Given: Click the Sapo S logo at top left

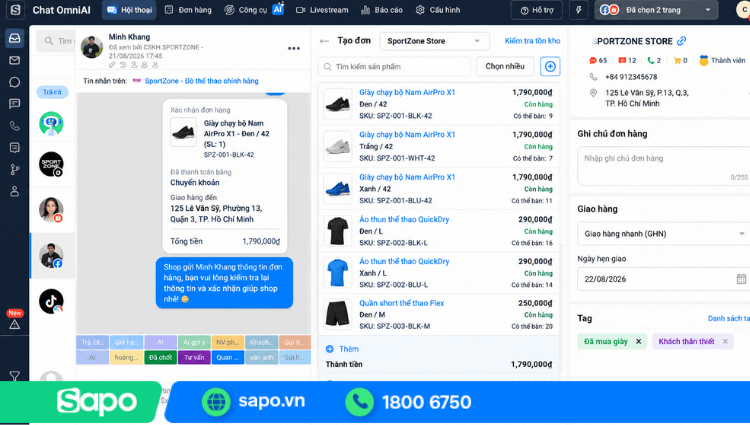Looking at the screenshot, I should click(15, 10).
